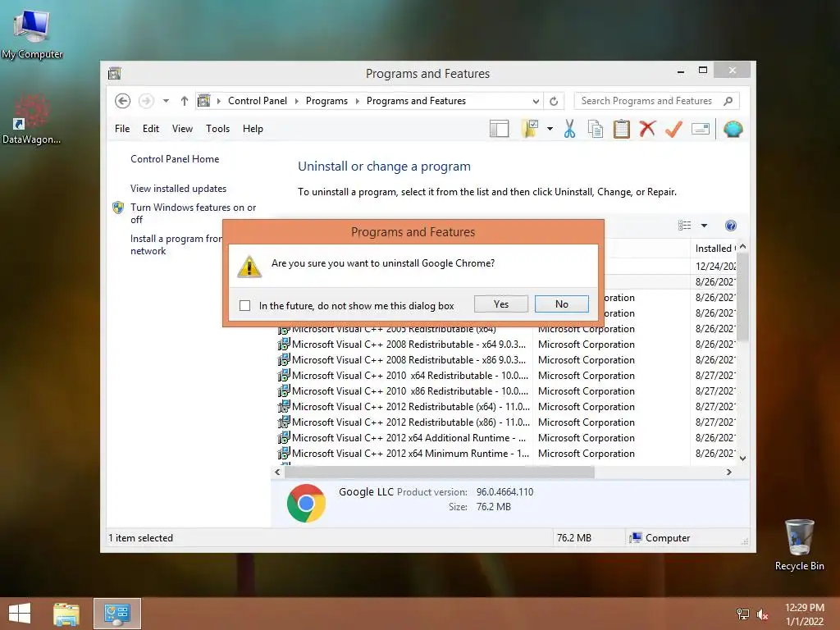Click the Computer status bar icon
The width and height of the screenshot is (840, 630).
[x=636, y=538]
